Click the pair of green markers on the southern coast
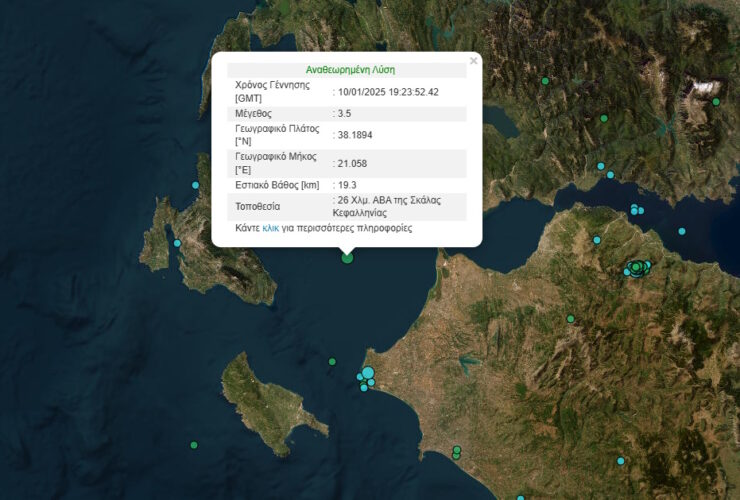 [456, 452]
